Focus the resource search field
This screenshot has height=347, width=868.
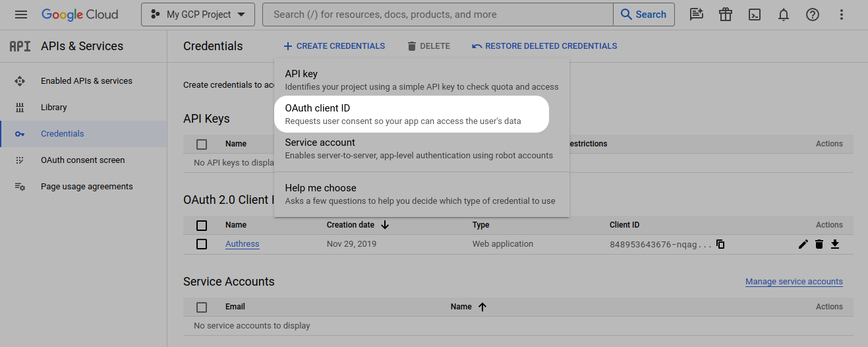coord(438,15)
